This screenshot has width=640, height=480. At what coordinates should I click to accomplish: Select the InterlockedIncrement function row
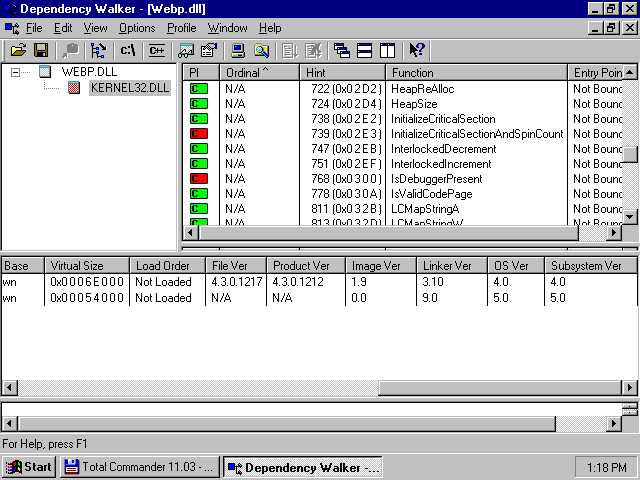[402, 164]
